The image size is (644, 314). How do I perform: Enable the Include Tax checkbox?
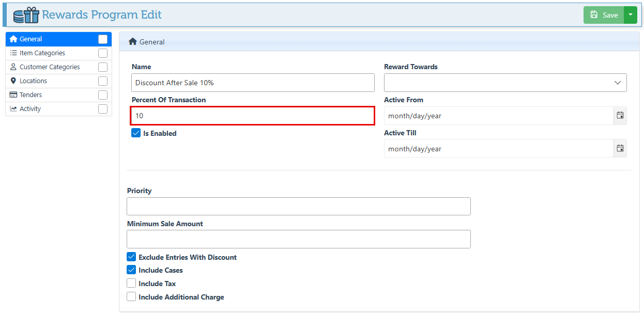pos(131,284)
